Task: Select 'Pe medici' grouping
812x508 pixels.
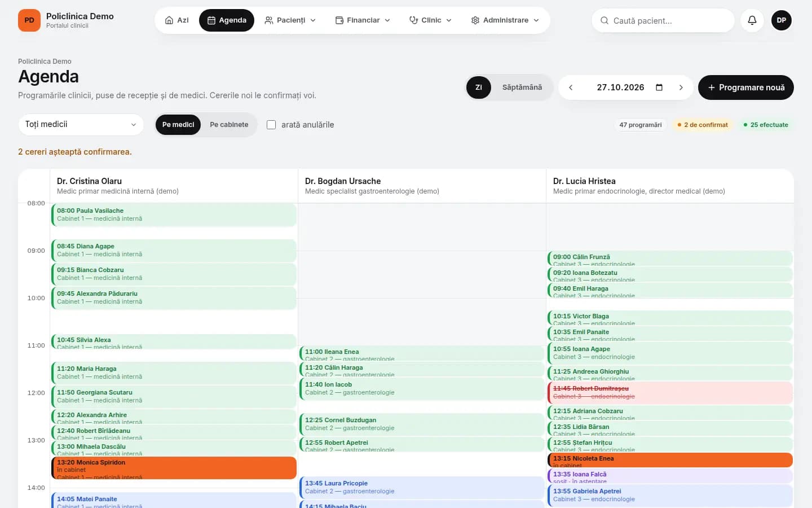Action: click(x=178, y=125)
